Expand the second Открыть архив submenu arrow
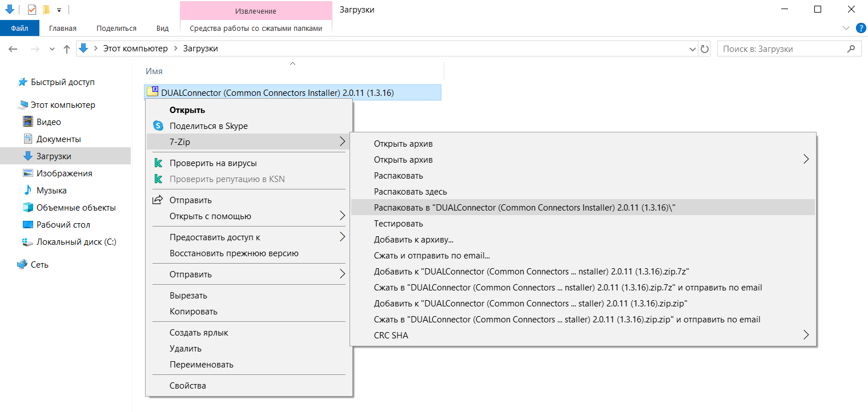The image size is (868, 412). click(x=806, y=159)
